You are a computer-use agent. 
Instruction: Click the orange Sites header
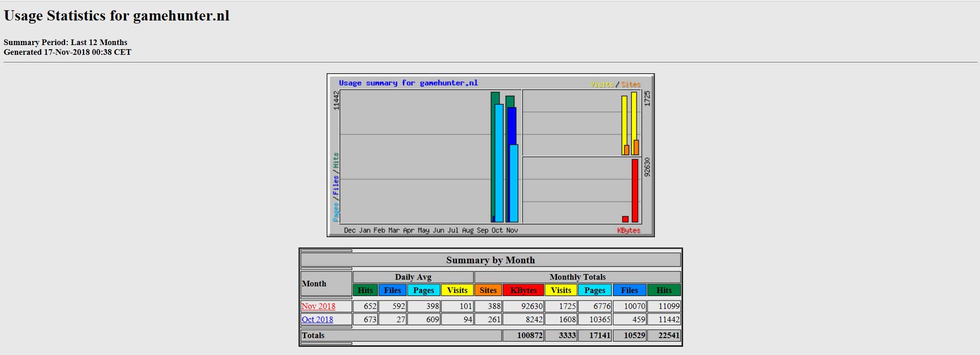[488, 290]
